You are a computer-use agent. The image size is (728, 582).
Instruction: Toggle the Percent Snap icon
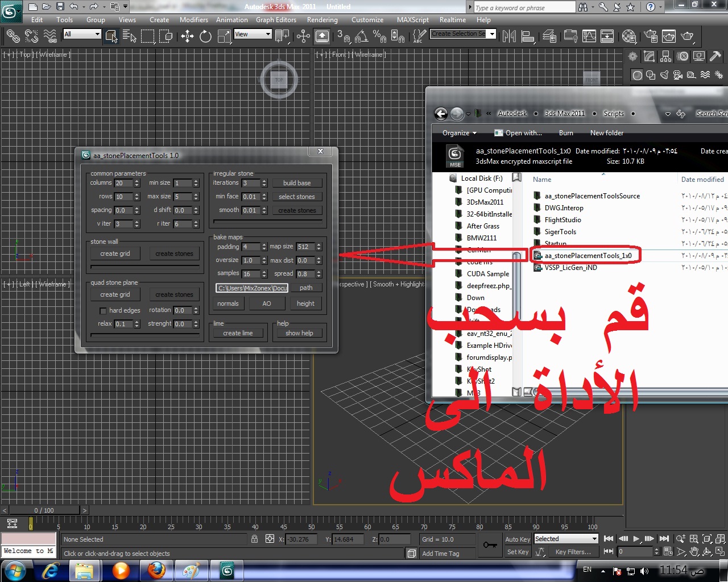[x=379, y=36]
